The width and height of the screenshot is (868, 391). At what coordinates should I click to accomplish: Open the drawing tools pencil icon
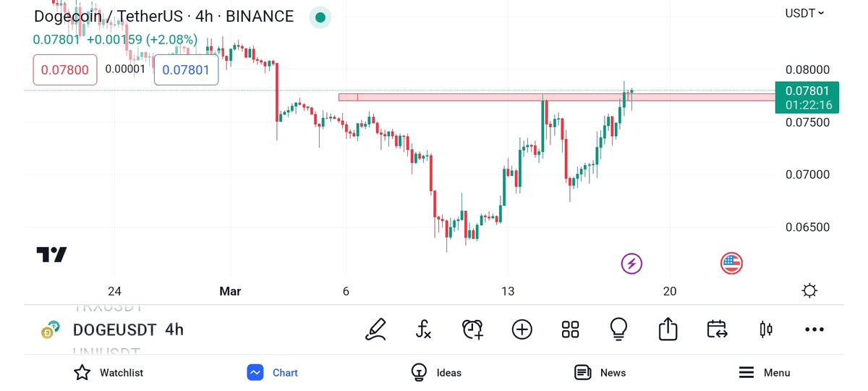(375, 329)
